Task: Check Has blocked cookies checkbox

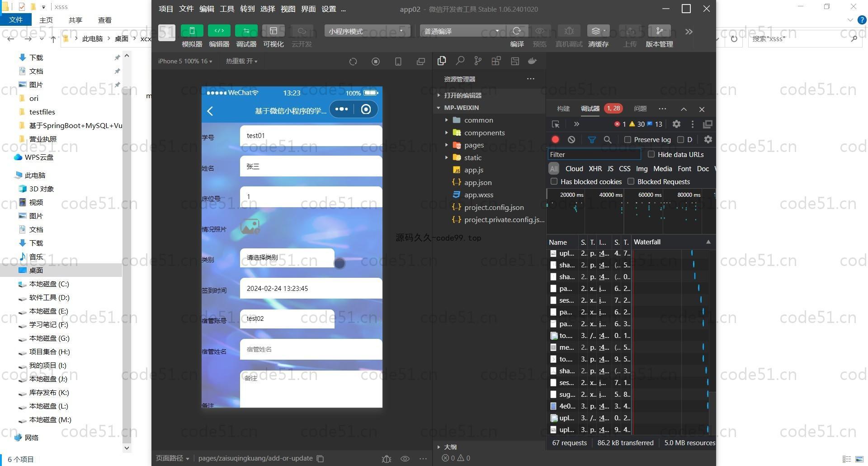Action: 554,181
